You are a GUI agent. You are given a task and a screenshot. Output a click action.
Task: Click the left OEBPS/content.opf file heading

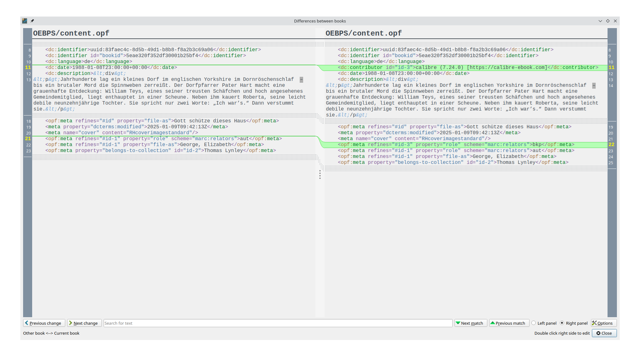(x=71, y=33)
